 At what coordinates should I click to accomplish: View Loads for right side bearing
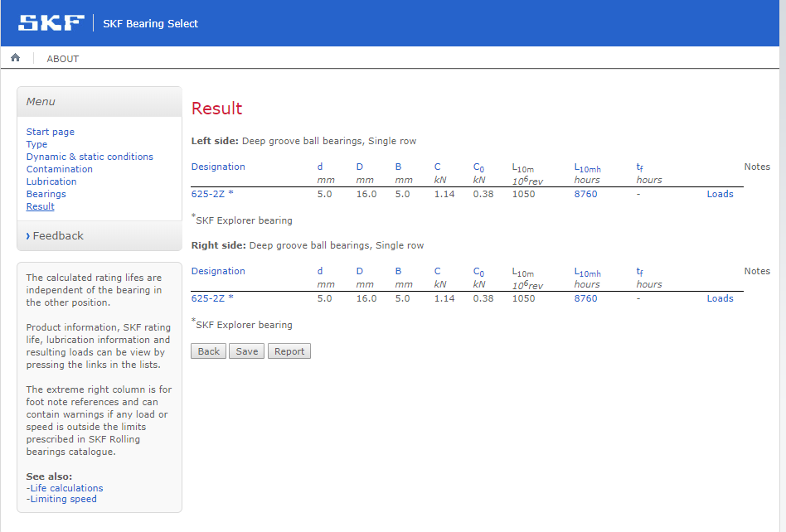coord(720,298)
